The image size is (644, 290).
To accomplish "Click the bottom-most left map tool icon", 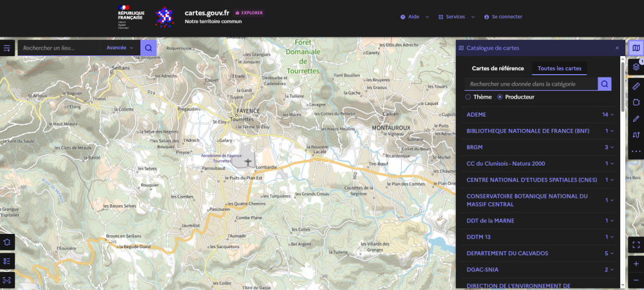I will tap(7, 280).
